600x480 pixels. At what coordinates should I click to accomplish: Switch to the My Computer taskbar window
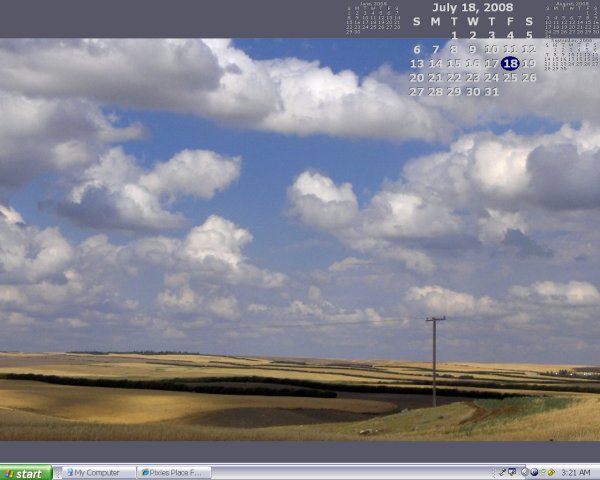click(95, 473)
